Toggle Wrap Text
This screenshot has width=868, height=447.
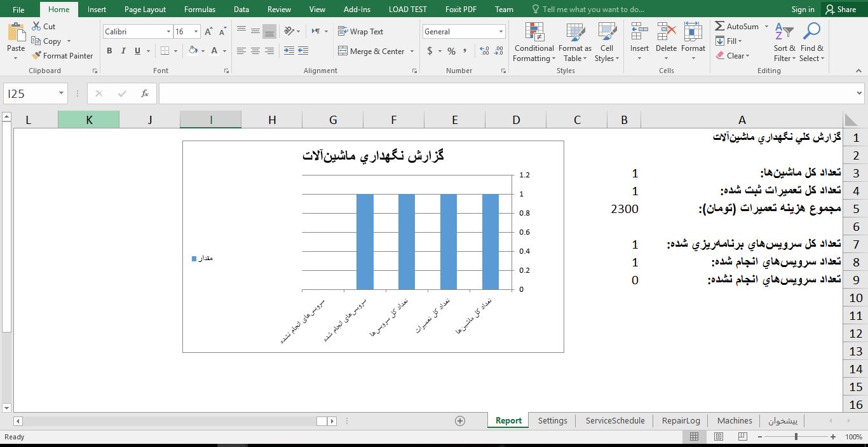coord(361,31)
